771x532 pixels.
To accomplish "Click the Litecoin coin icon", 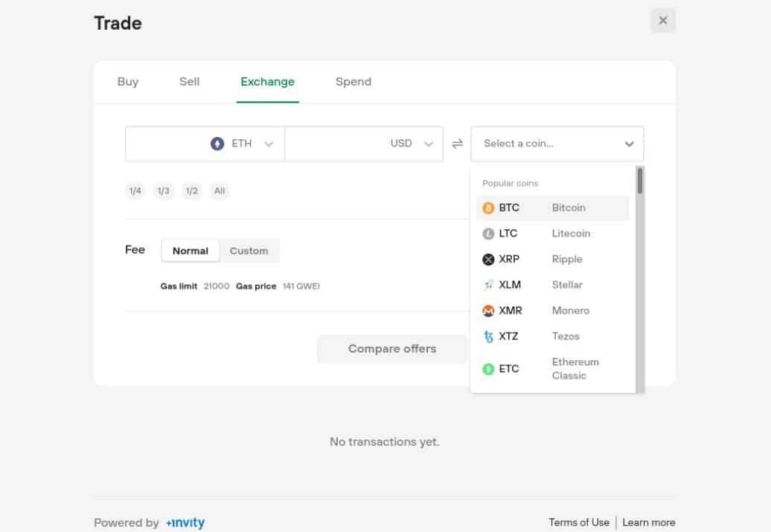I will pos(489,233).
